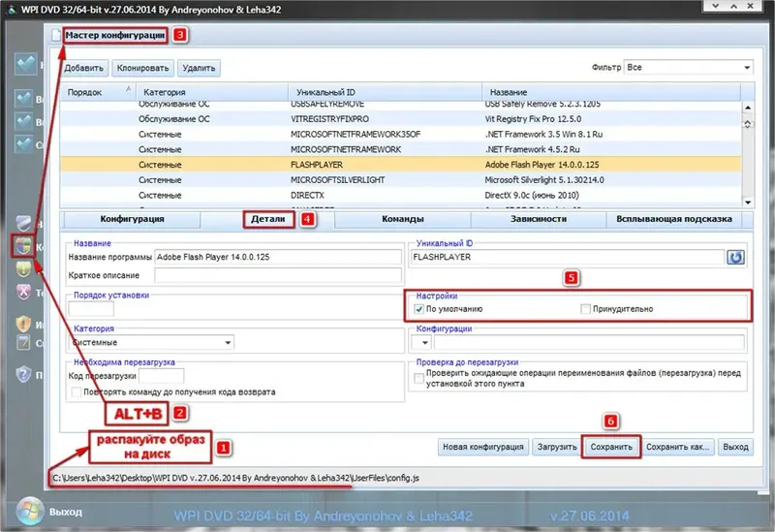Image resolution: width=775 pixels, height=532 pixels.
Task: Save config with Сохранить button
Action: [x=611, y=447]
